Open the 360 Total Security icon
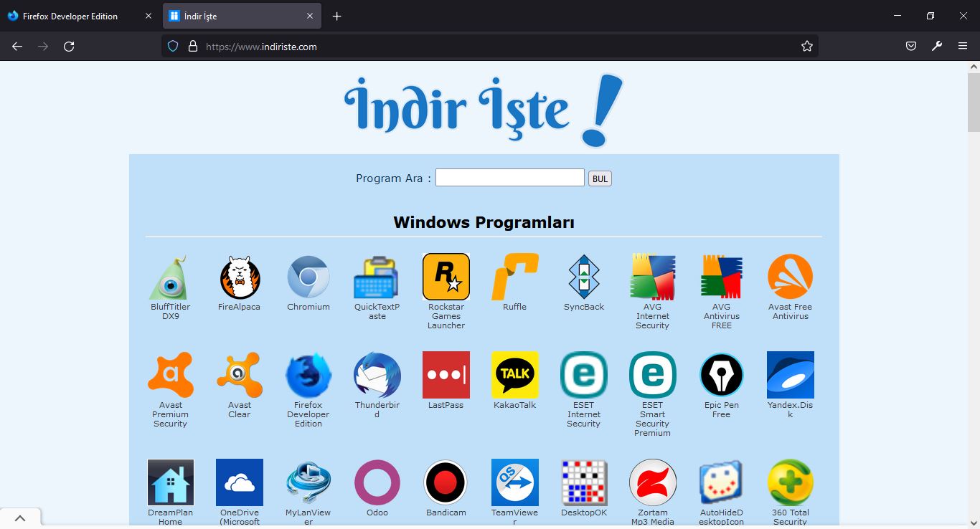980x529 pixels. click(x=791, y=482)
